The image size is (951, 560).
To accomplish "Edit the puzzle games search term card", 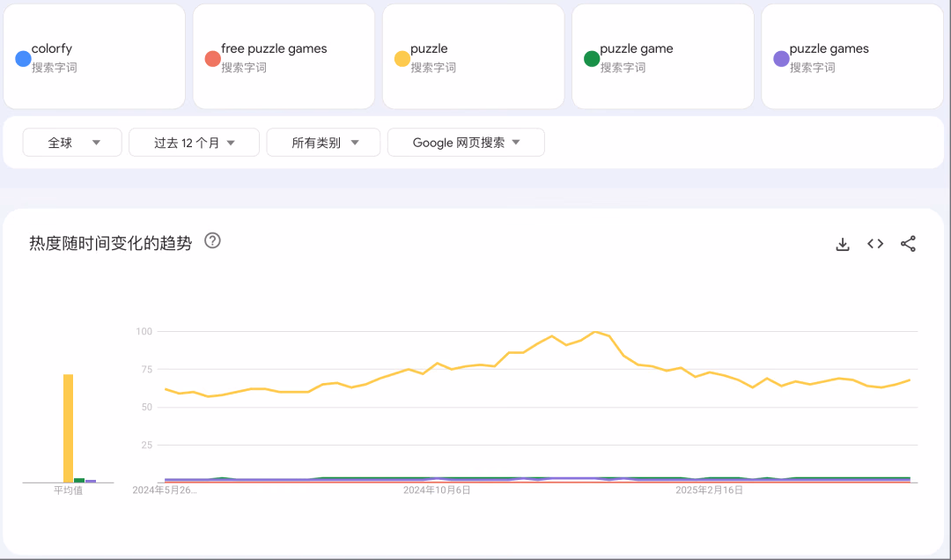I will coord(852,57).
